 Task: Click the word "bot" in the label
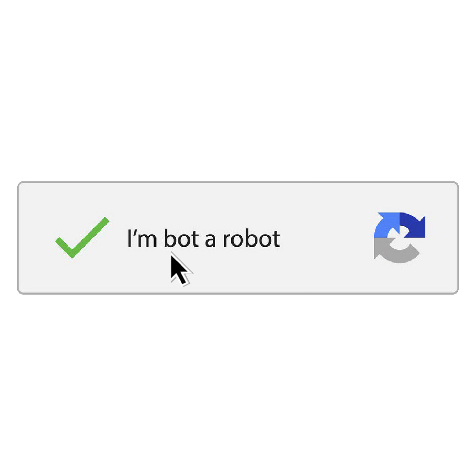[181, 238]
